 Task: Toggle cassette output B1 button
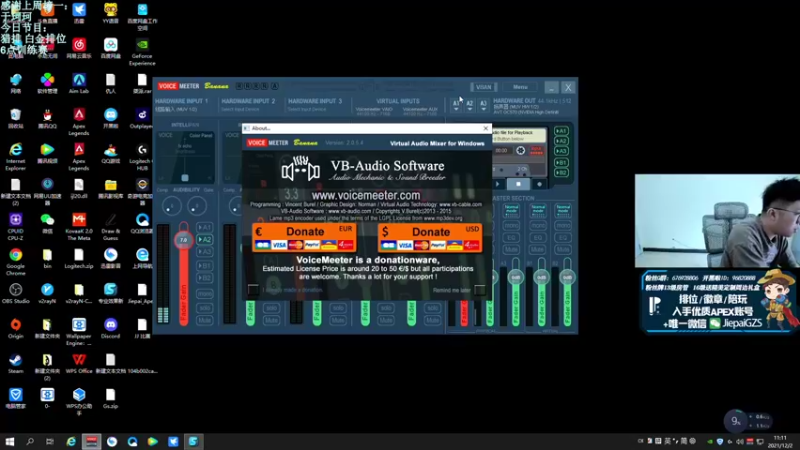561,163
